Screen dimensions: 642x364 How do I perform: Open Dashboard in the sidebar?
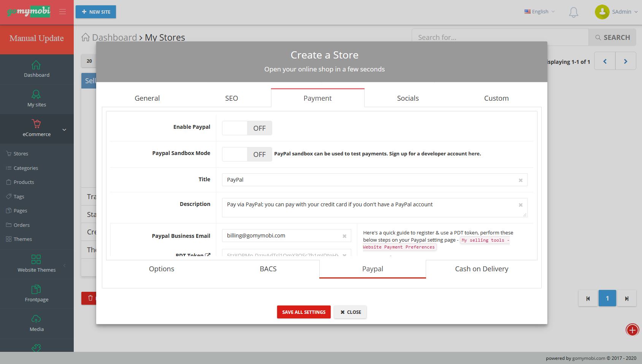point(36,69)
